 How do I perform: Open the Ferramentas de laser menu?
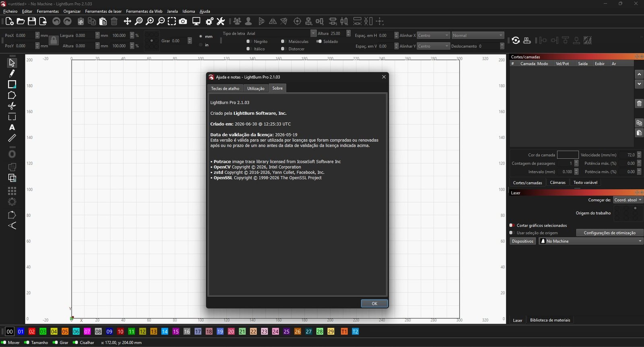[103, 11]
